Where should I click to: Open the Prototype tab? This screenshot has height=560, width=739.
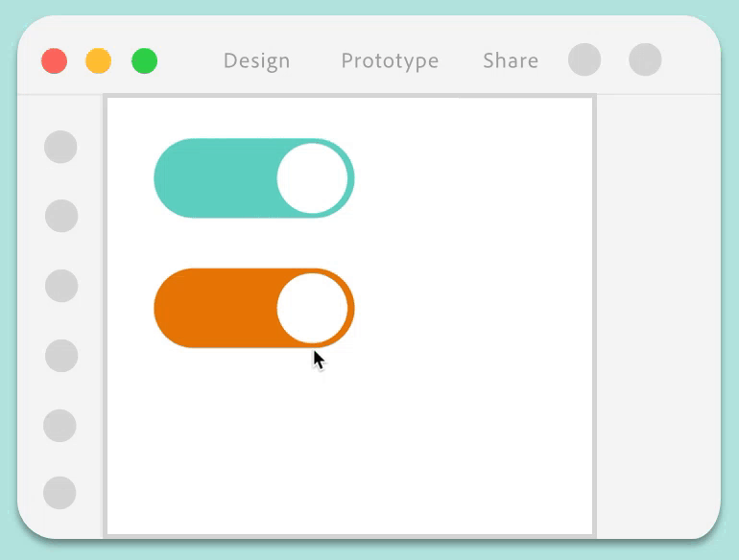point(390,61)
